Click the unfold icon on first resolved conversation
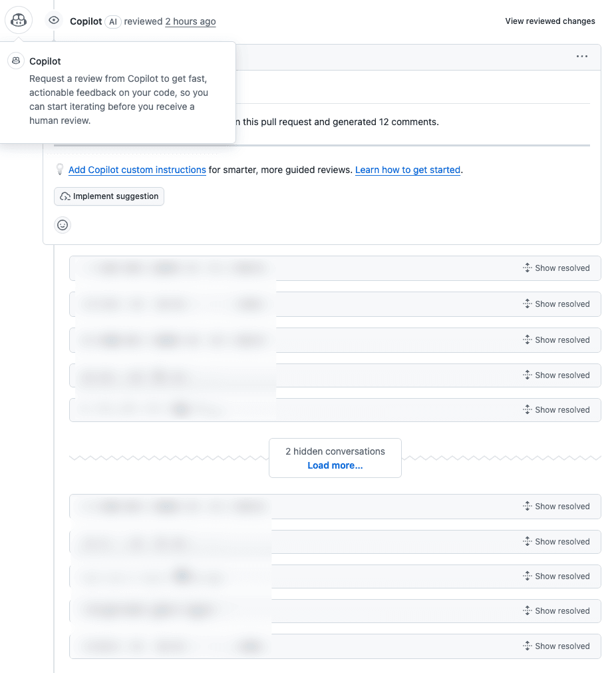 coord(527,268)
